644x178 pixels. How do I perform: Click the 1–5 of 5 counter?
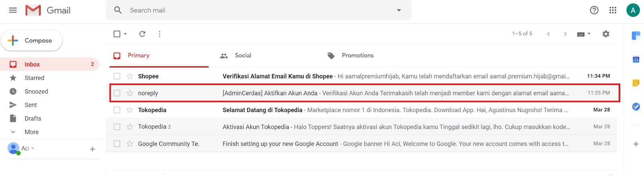point(522,34)
